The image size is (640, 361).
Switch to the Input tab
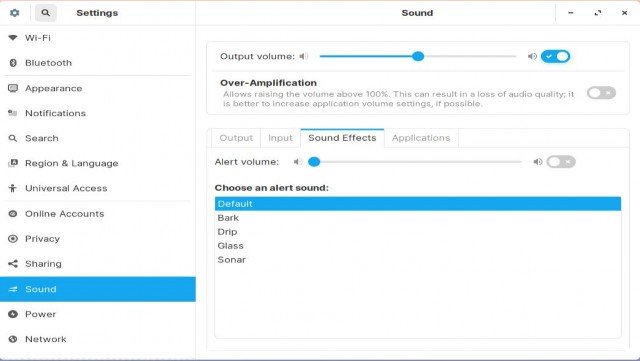[280, 138]
